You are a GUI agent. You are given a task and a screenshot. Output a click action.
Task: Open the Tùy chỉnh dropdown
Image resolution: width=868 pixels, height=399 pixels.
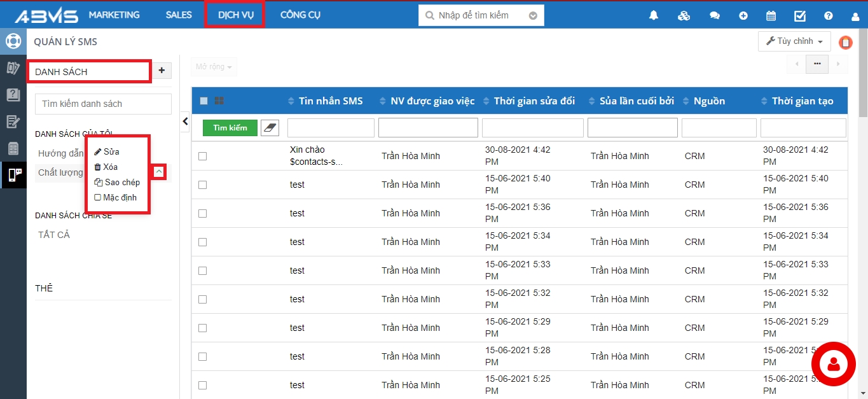click(x=794, y=41)
